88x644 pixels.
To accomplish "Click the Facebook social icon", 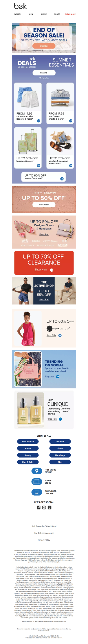I will 38,507.
